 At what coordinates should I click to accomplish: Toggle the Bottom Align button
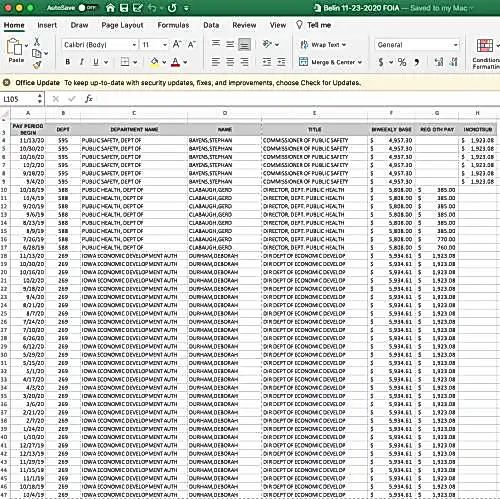click(244, 45)
